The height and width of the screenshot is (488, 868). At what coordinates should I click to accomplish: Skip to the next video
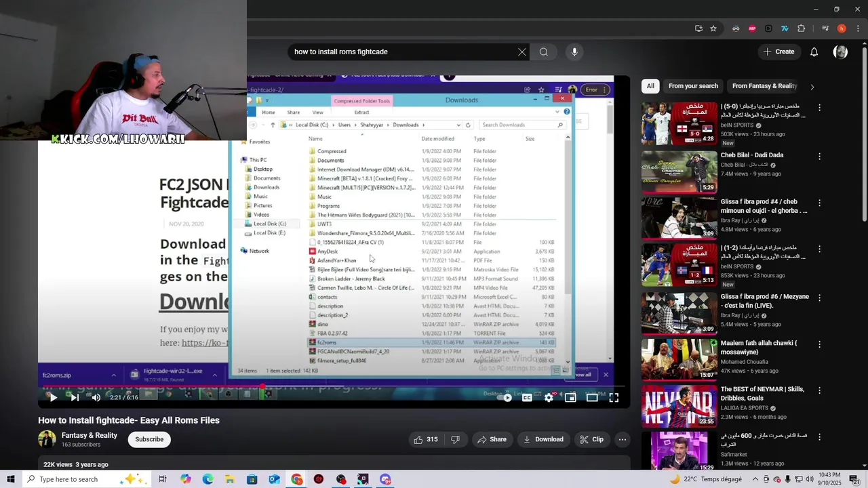pos(75,398)
